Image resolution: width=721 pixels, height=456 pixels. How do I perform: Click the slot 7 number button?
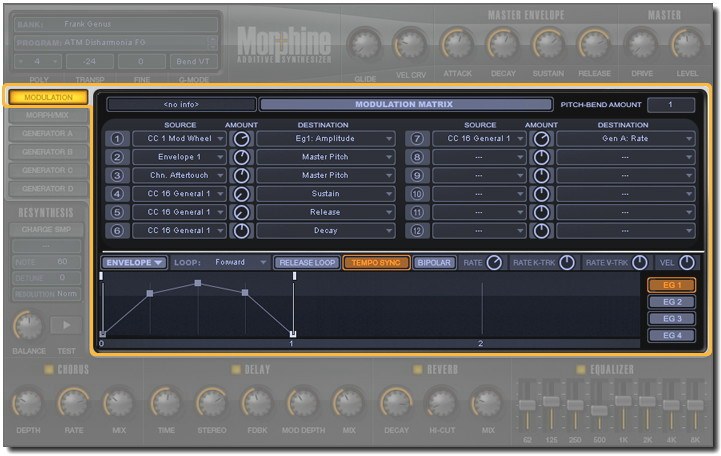click(417, 139)
